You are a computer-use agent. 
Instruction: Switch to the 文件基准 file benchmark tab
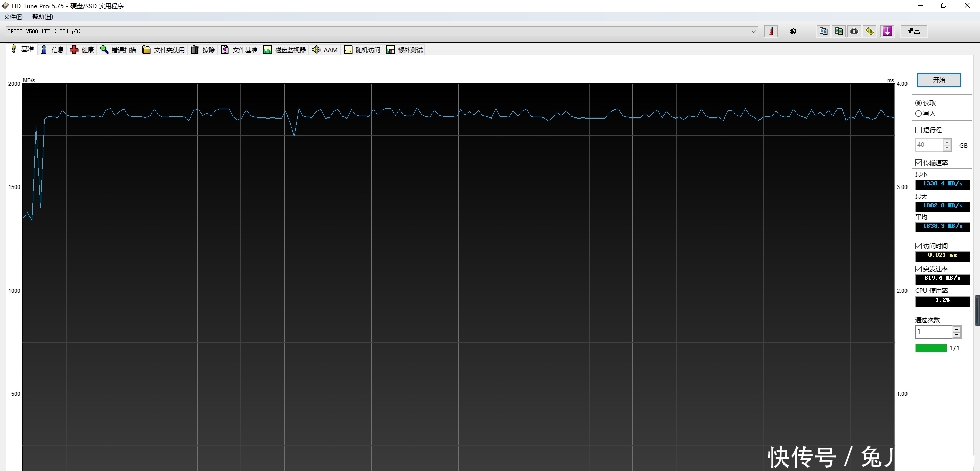pyautogui.click(x=239, y=50)
